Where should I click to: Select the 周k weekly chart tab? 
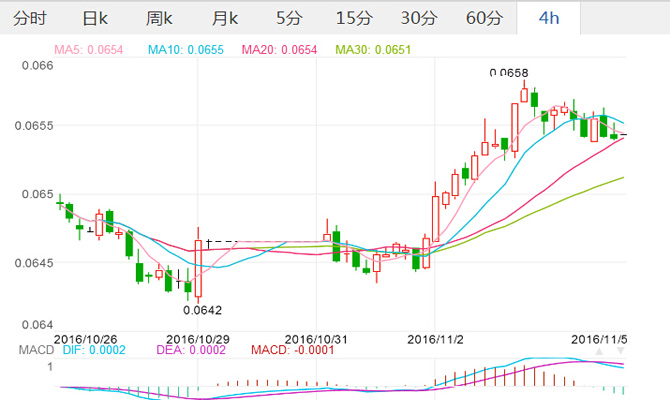[x=159, y=18]
